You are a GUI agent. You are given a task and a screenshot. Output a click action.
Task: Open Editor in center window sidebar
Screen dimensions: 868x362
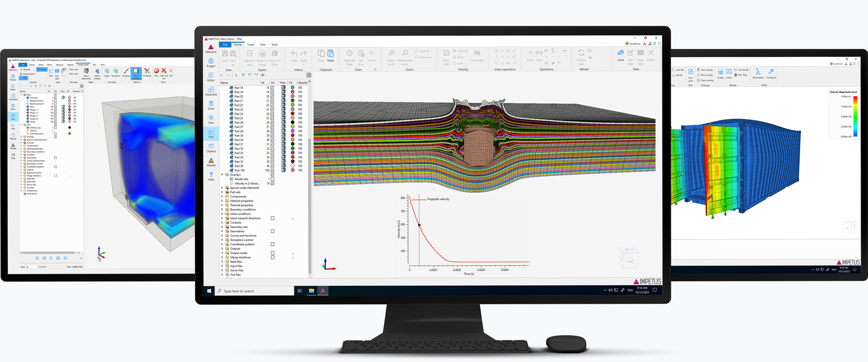tap(211, 77)
